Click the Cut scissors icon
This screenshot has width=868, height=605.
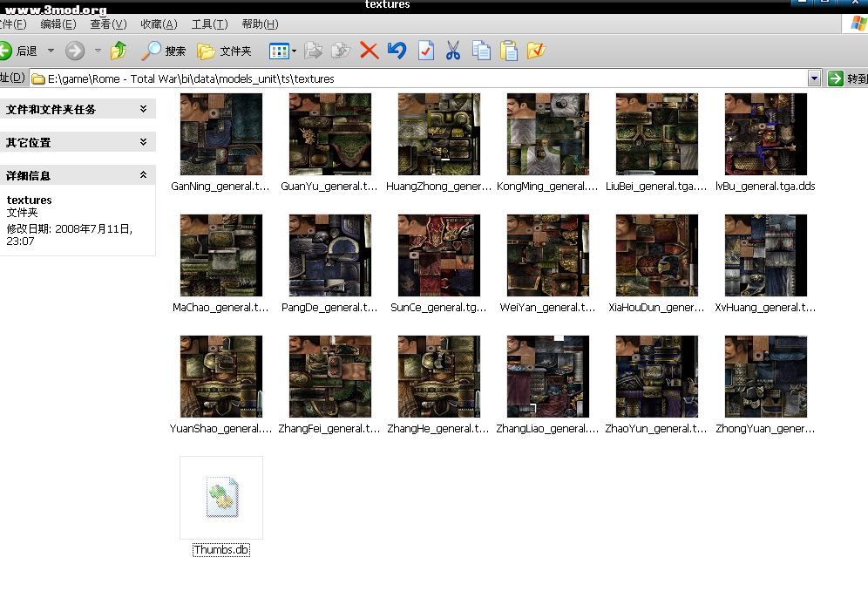[x=452, y=51]
